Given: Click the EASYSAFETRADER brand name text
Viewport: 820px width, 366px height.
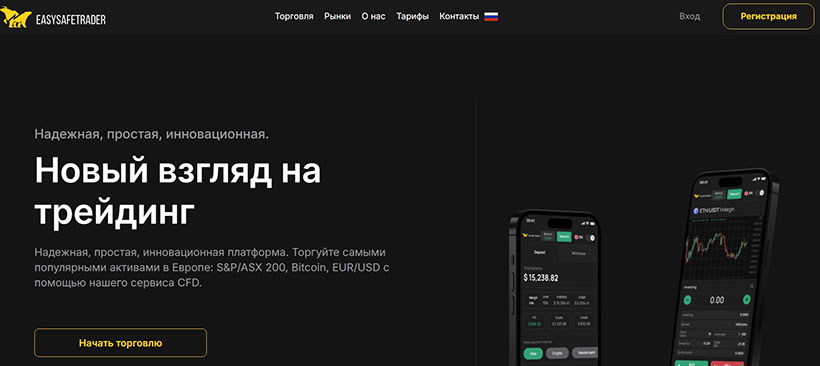Looking at the screenshot, I should tap(71, 20).
